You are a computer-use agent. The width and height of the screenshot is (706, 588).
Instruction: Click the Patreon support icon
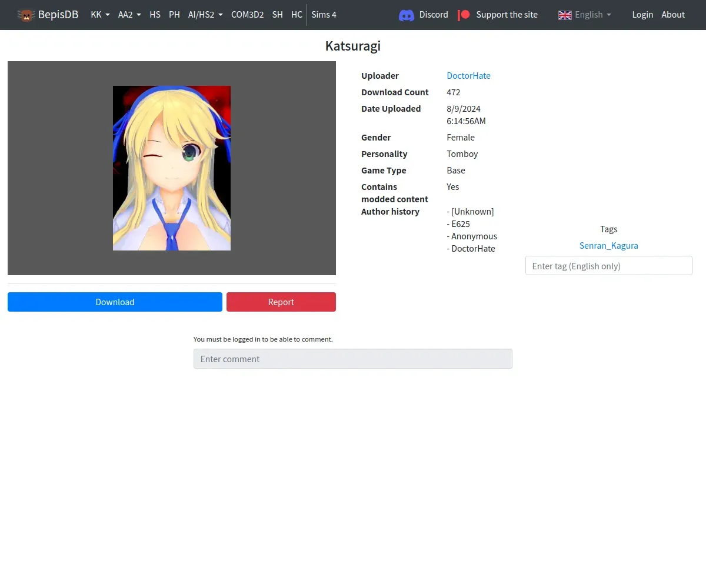[x=464, y=15]
